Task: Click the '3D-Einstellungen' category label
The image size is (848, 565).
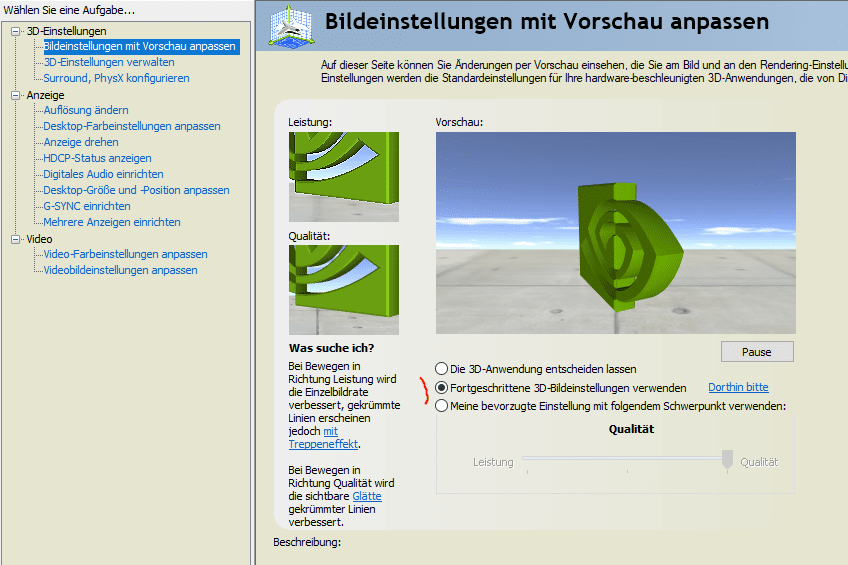Action: (x=67, y=31)
